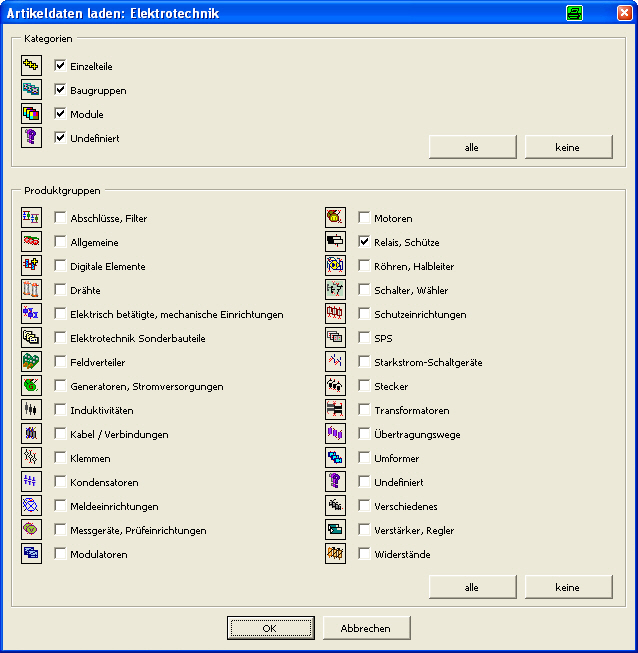The width and height of the screenshot is (638, 653).
Task: Enable the Motoren checkbox
Action: (x=364, y=217)
